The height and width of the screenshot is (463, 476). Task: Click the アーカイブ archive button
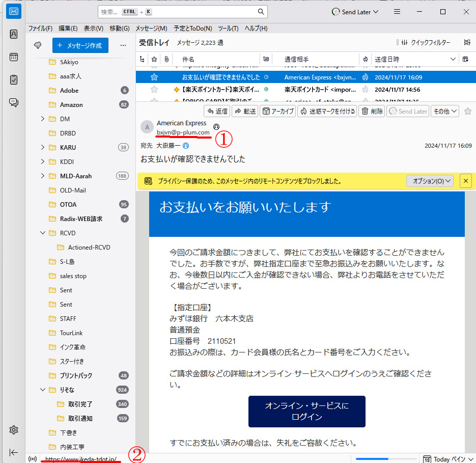[x=278, y=111]
